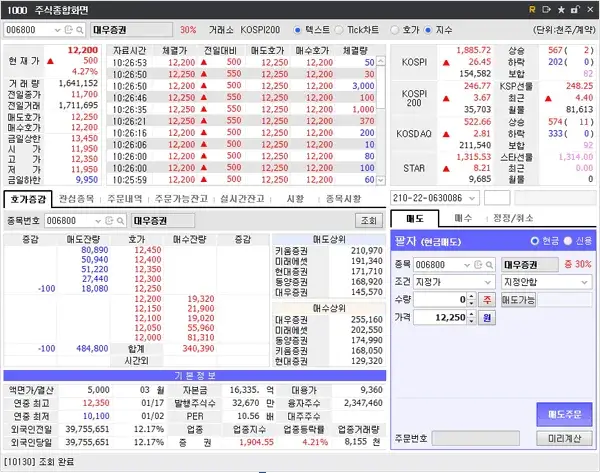Image resolution: width=600 pixels, height=473 pixels.
Task: Click the KOSDAQ index value 522.66
Action: 477,122
